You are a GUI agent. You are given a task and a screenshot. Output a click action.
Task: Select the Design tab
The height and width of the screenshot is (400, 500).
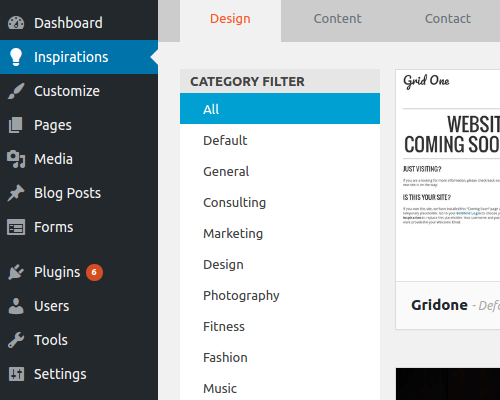(x=230, y=19)
